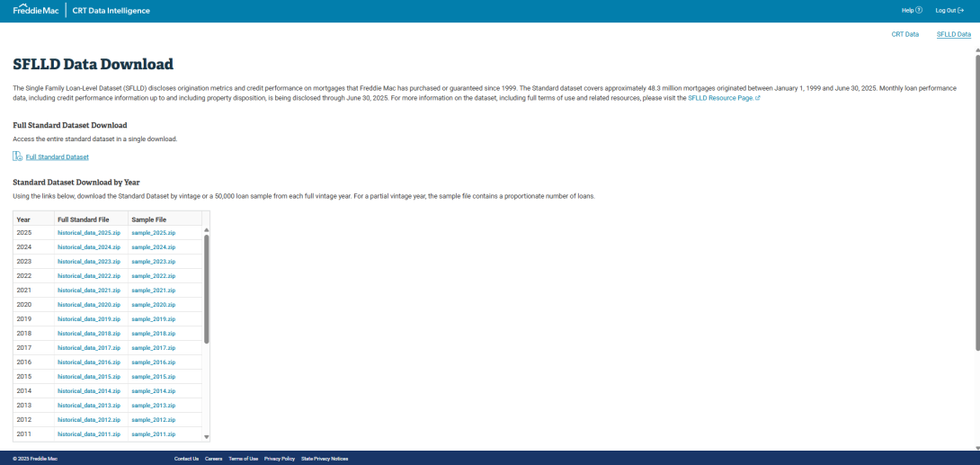
Task: Switch to the CRT Data tab
Action: coord(904,34)
